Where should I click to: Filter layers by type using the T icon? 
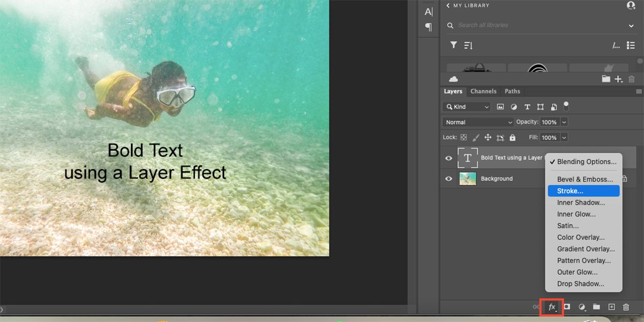(x=527, y=106)
